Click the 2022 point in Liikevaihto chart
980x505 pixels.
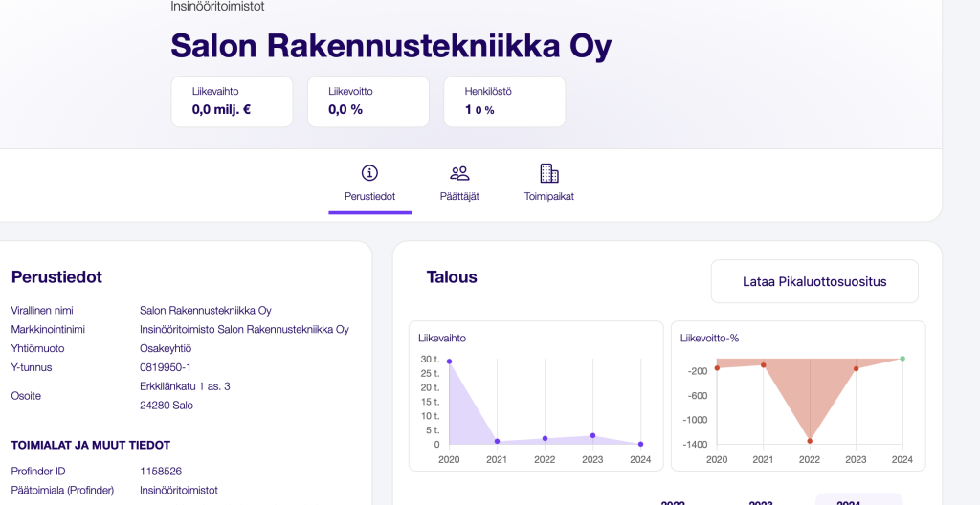(x=545, y=439)
